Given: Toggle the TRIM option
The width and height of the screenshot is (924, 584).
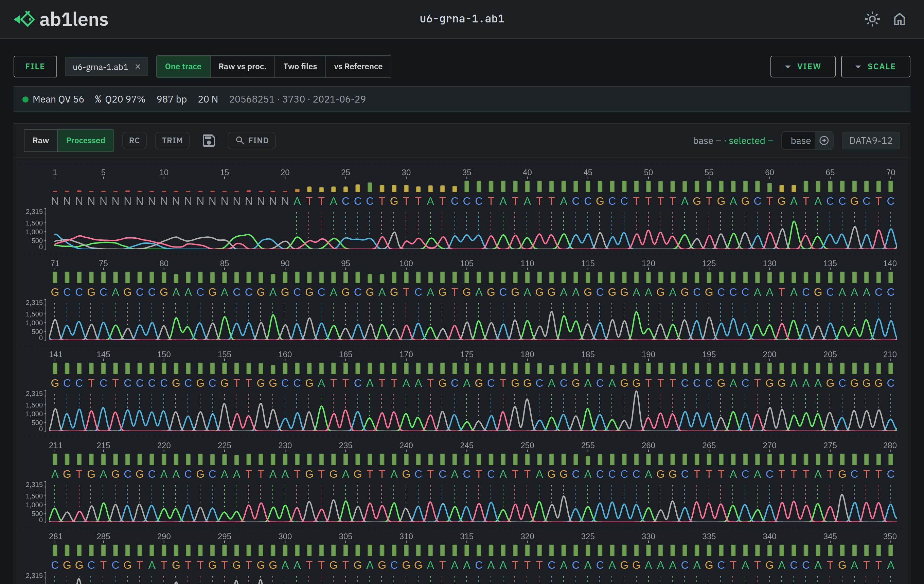Looking at the screenshot, I should pyautogui.click(x=172, y=141).
